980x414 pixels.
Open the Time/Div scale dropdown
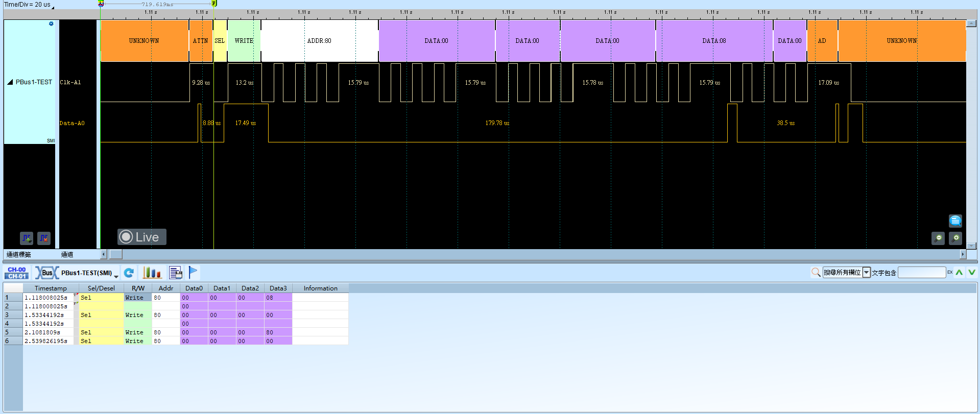53,7
